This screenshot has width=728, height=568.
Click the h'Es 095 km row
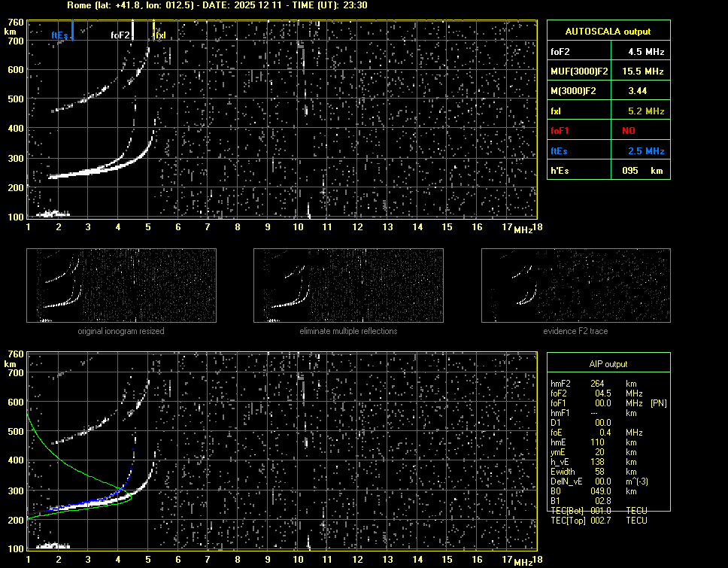[608, 170]
